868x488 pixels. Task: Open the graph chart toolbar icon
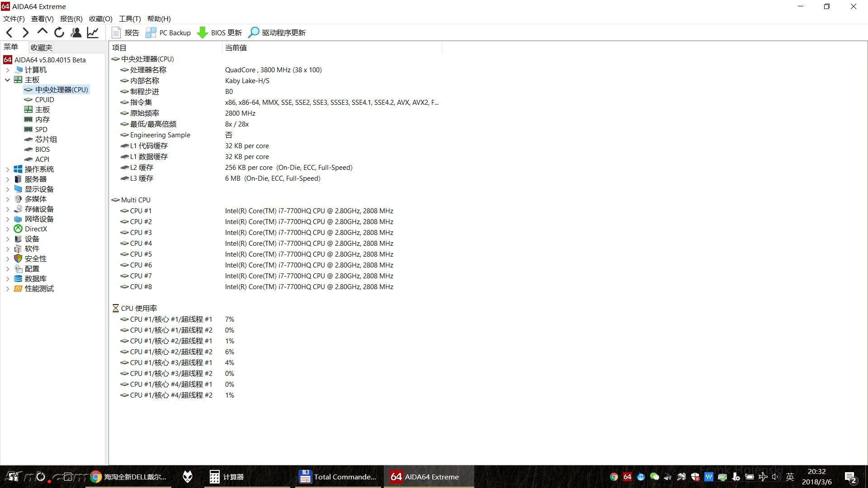coord(93,33)
